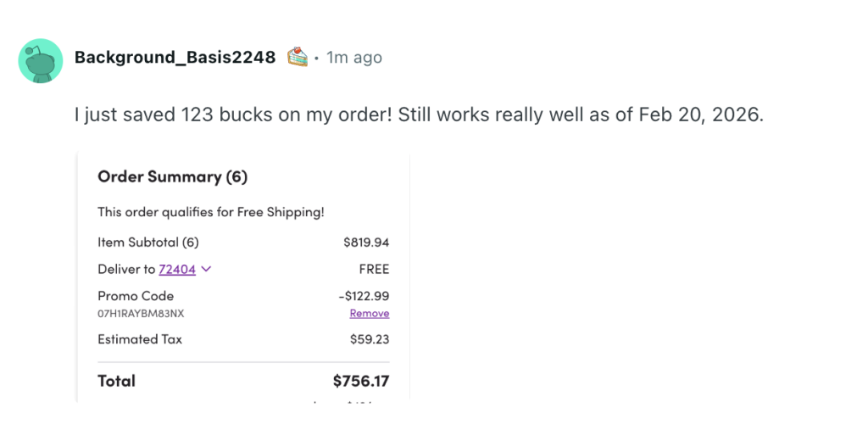
Task: Click the Order Summary (6) heading
Action: [x=172, y=177]
